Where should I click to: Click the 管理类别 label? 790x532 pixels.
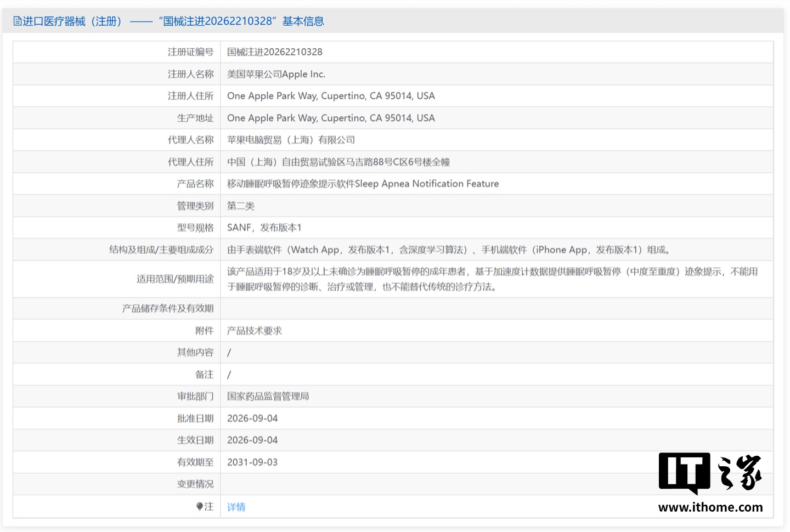click(195, 206)
